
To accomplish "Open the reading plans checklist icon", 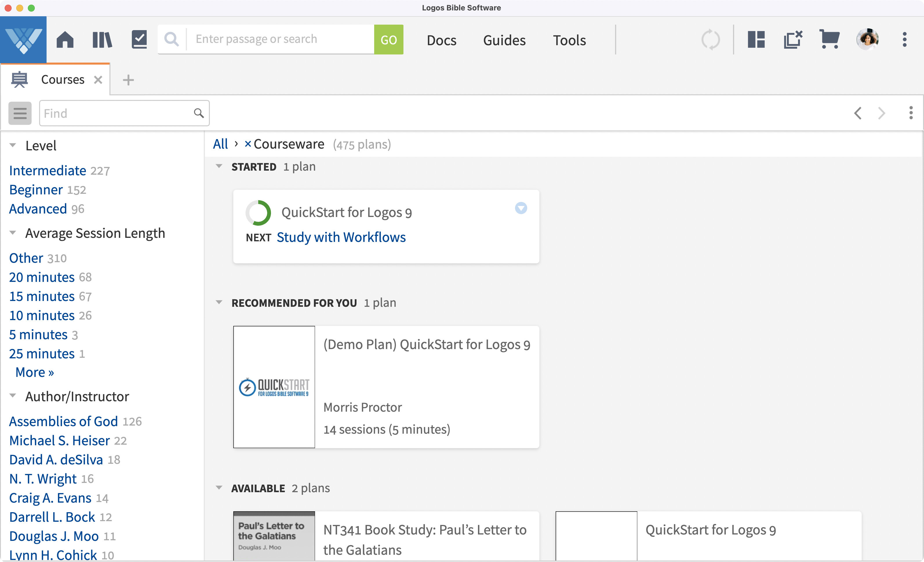I will (139, 39).
